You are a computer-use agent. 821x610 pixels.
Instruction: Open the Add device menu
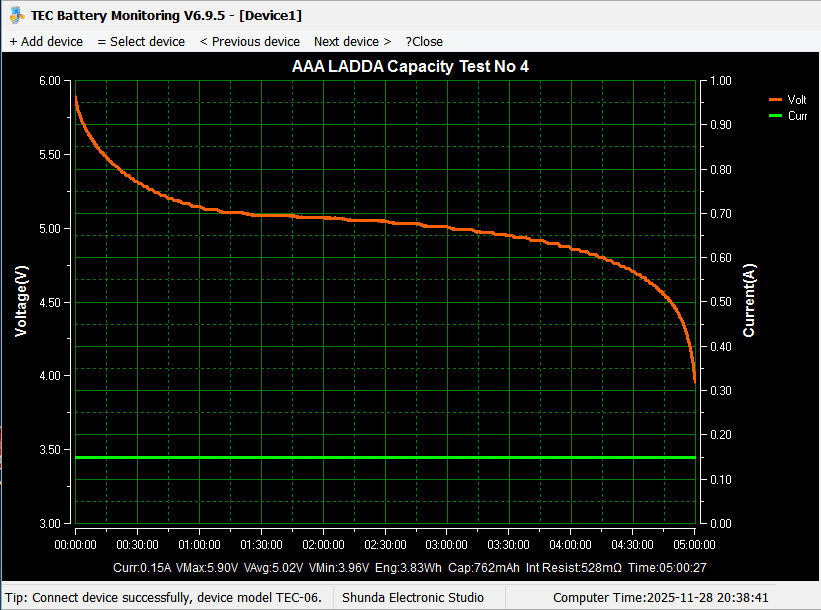(46, 41)
